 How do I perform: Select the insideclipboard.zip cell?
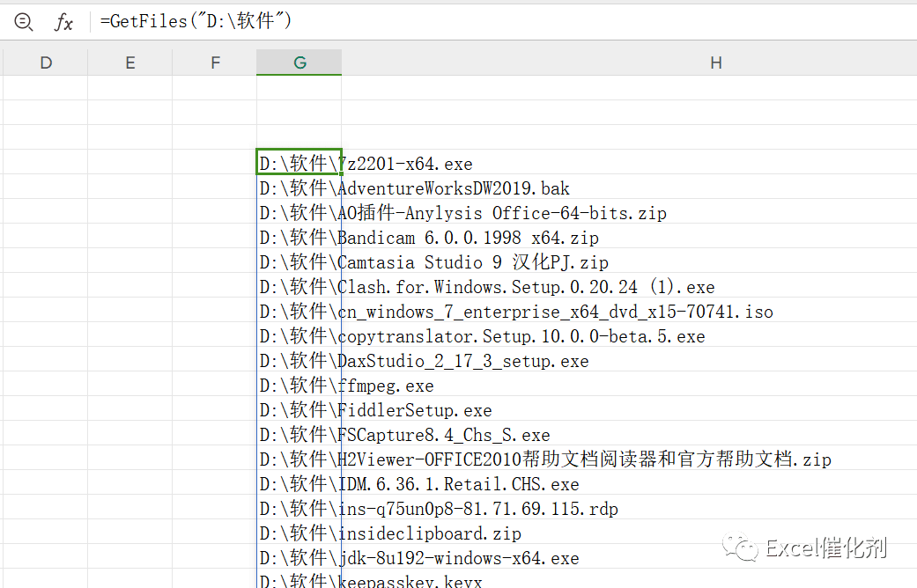click(390, 533)
